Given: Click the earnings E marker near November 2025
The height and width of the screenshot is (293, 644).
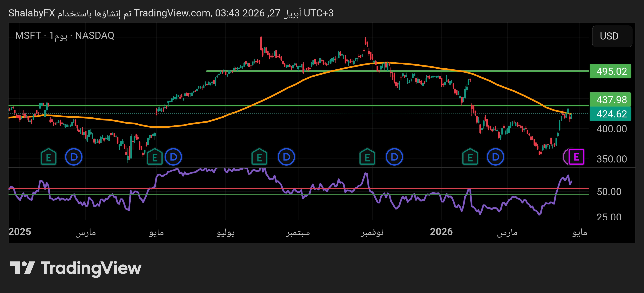Looking at the screenshot, I should pos(367,157).
